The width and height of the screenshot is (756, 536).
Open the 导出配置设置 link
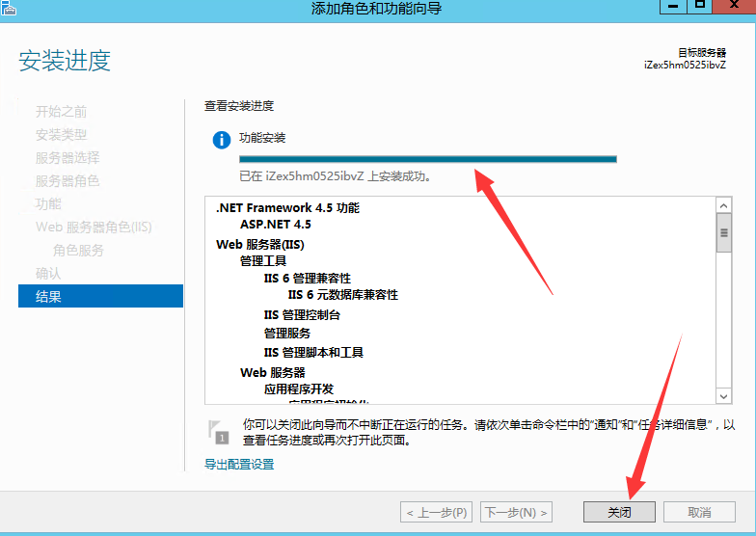pos(239,464)
